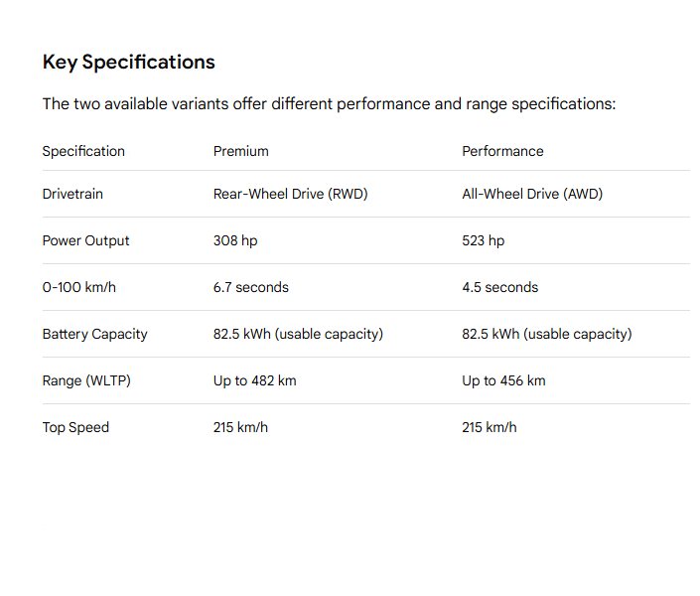Click the 6.7 seconds cell

[250, 287]
